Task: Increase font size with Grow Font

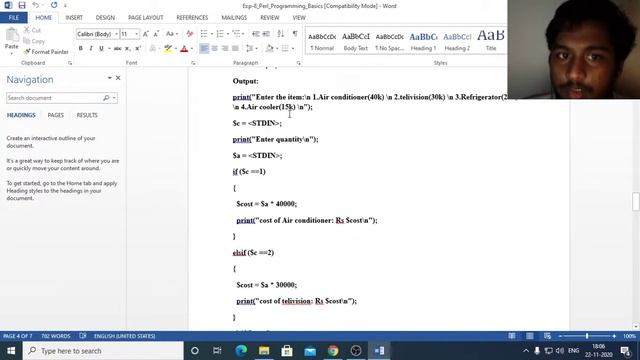Action: coord(146,34)
